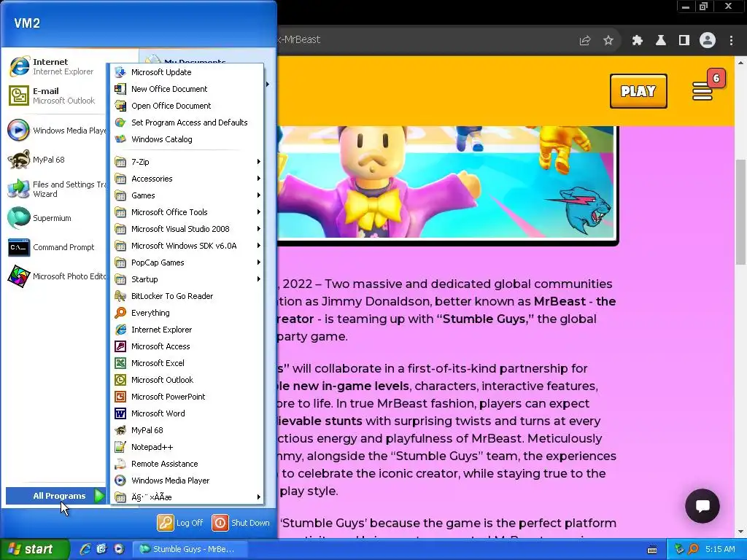Viewport: 747px width, 560px height.
Task: Expand Microsoft Visual Studio 2008 folder
Action: (187, 229)
